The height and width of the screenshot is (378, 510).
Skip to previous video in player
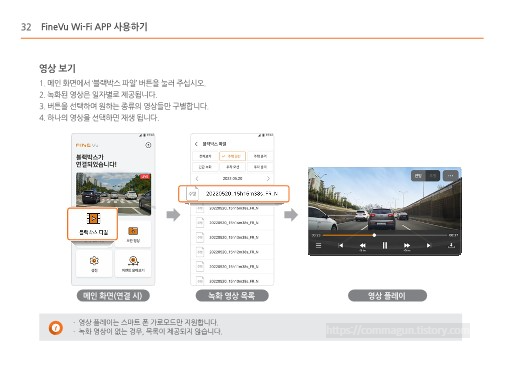click(340, 246)
